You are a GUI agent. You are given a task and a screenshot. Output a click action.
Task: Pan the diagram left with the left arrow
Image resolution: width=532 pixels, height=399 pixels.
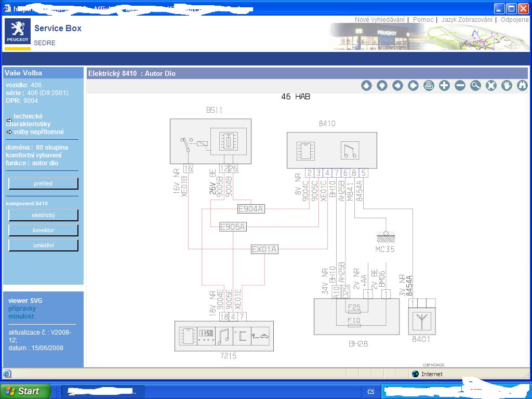click(x=397, y=86)
